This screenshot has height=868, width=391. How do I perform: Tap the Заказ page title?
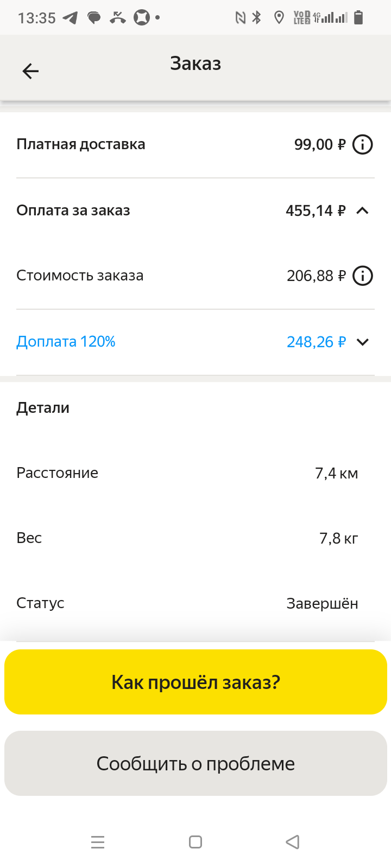coord(195,63)
